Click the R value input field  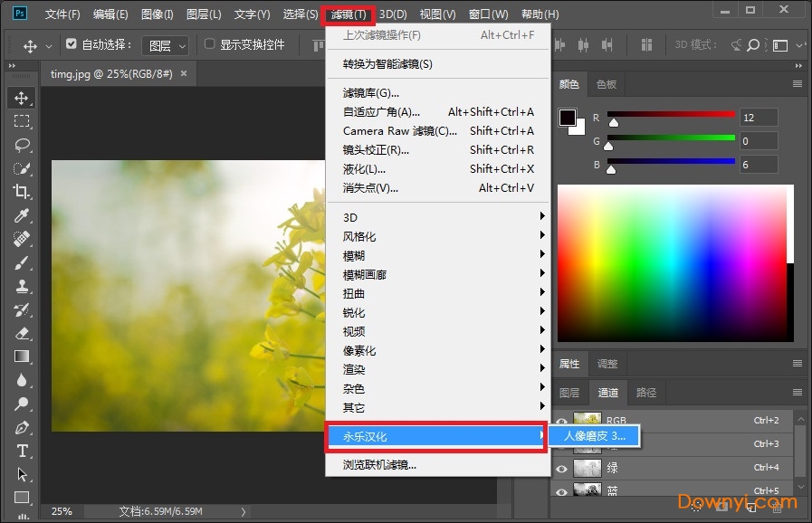click(758, 118)
